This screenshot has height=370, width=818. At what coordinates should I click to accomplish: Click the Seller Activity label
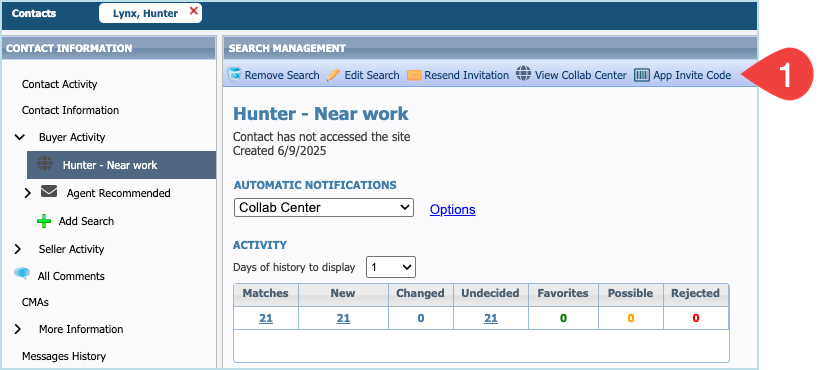[71, 249]
